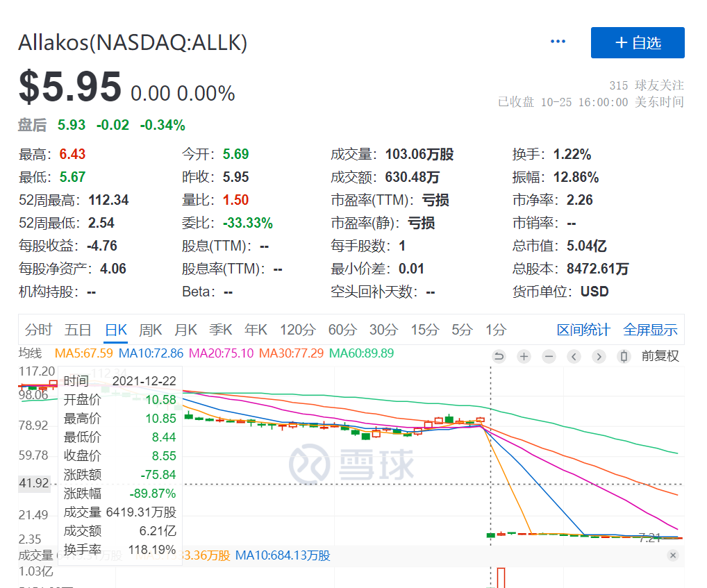Click the tooltip 涨跌幅 value -89.87%
Screen dimensions: 707x588
(x=153, y=494)
